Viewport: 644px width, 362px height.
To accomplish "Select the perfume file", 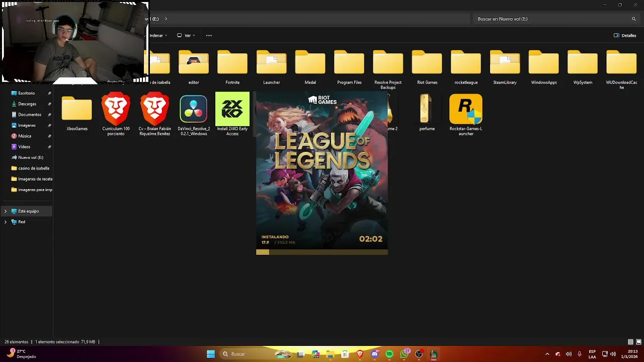I will [x=427, y=114].
